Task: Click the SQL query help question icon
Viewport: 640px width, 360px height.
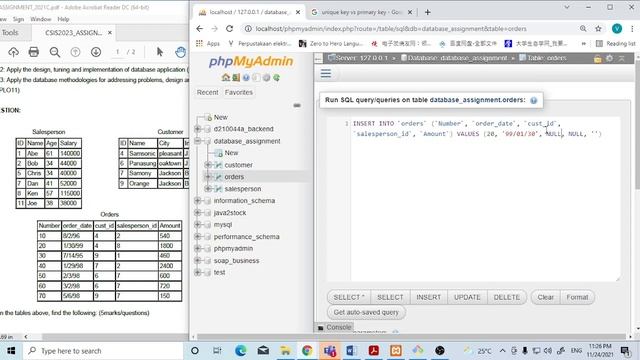Action: point(533,100)
